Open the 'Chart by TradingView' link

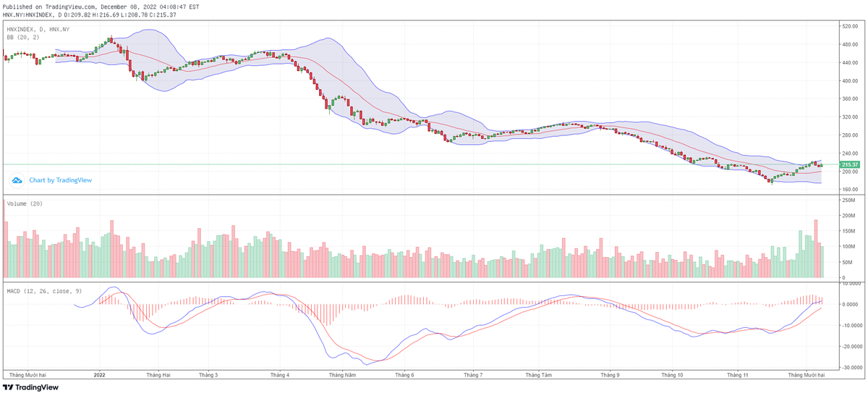click(x=60, y=180)
